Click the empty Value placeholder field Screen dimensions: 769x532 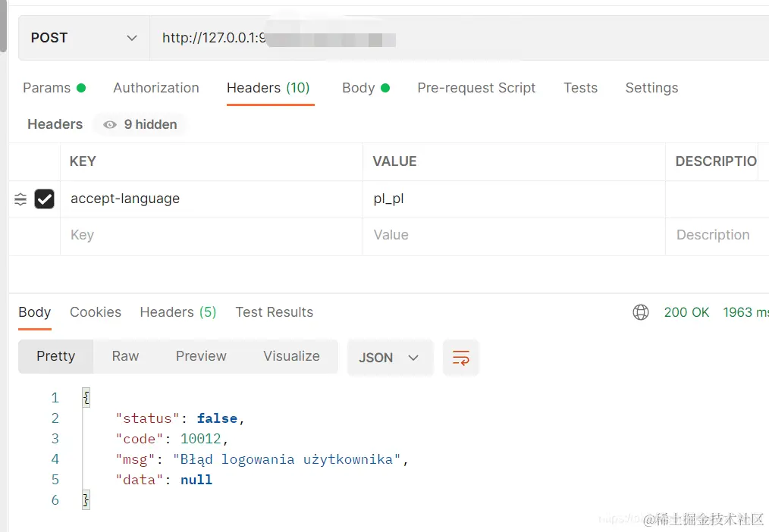[x=514, y=235]
